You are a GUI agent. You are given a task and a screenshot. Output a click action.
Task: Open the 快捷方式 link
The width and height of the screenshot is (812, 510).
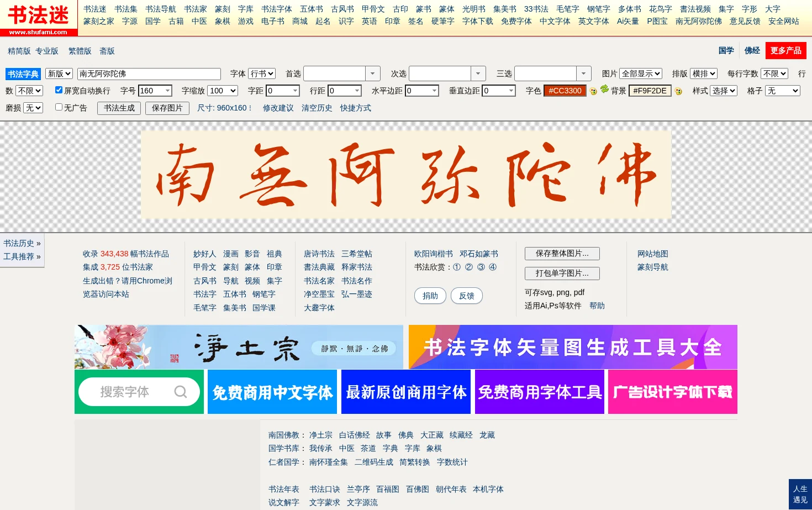[356, 108]
